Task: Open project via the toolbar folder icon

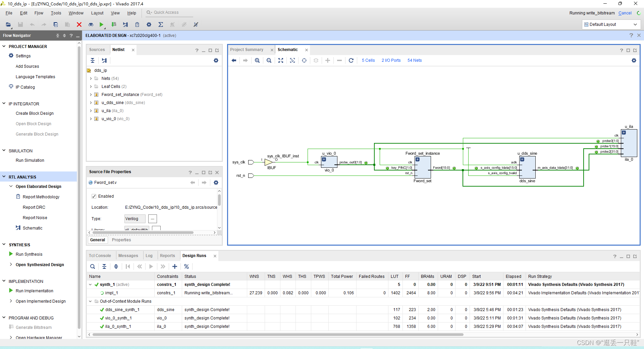Action: tap(8, 24)
